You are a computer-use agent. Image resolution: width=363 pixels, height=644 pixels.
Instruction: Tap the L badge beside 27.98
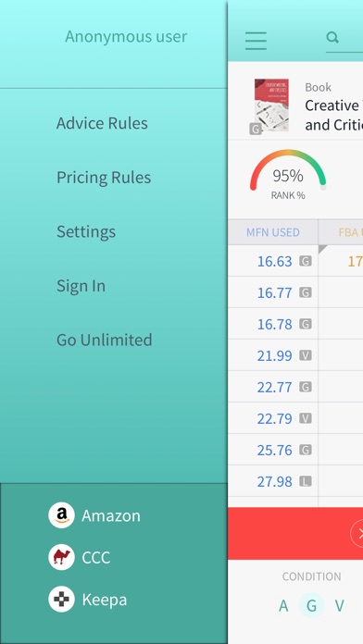click(x=305, y=481)
